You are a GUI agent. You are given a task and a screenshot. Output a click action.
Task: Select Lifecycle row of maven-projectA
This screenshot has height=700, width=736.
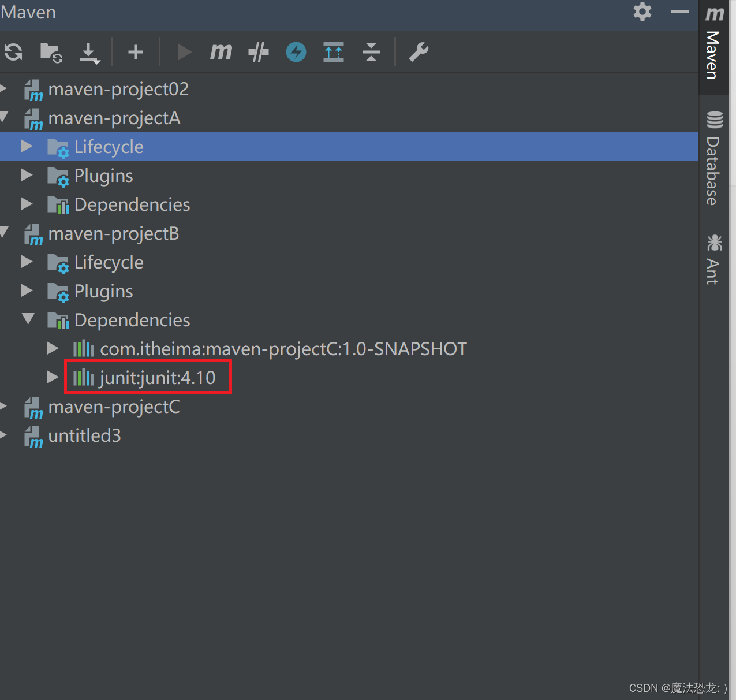coord(349,147)
